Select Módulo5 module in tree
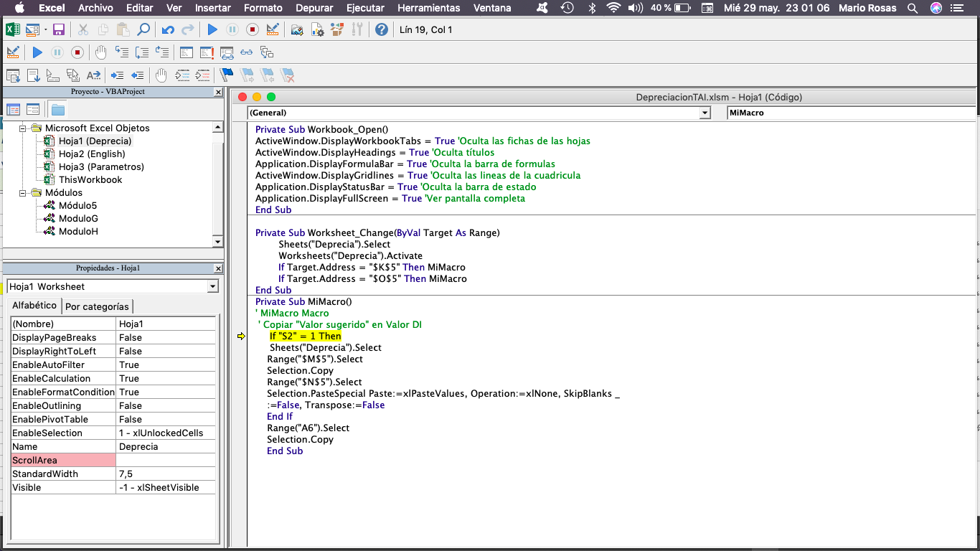 click(x=77, y=205)
